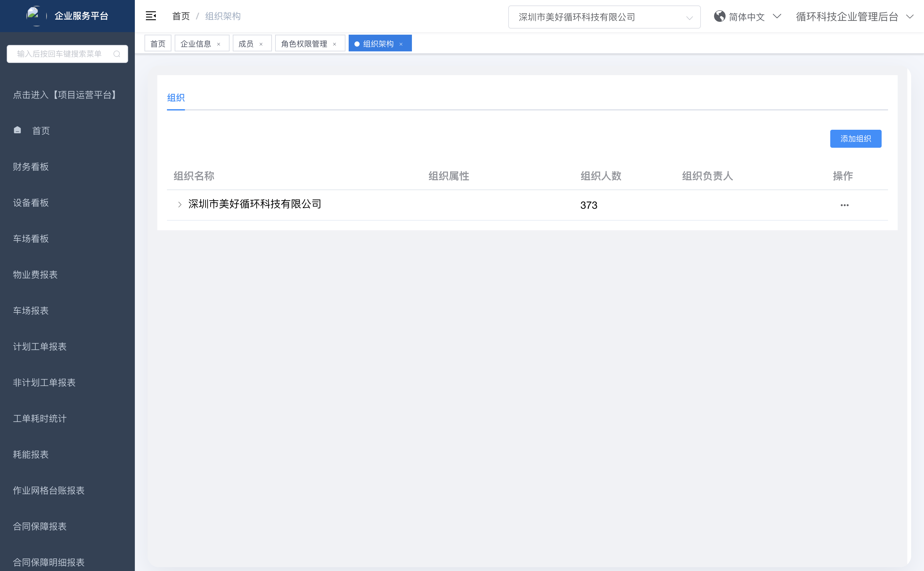Open 财务看板 from the sidebar menu
The image size is (924, 571).
tap(31, 167)
